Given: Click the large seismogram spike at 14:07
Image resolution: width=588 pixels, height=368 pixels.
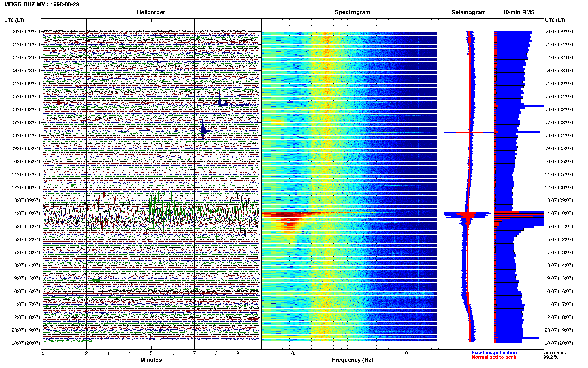Looking at the screenshot, I should coord(469,215).
